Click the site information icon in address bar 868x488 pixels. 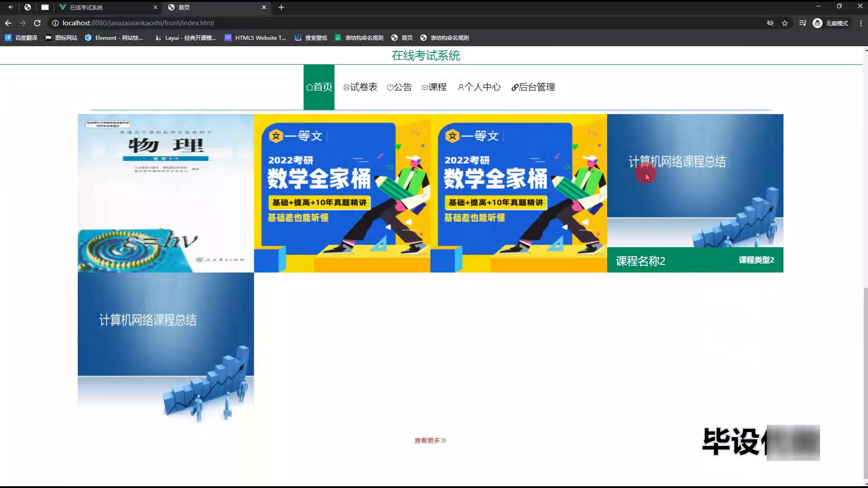point(55,23)
